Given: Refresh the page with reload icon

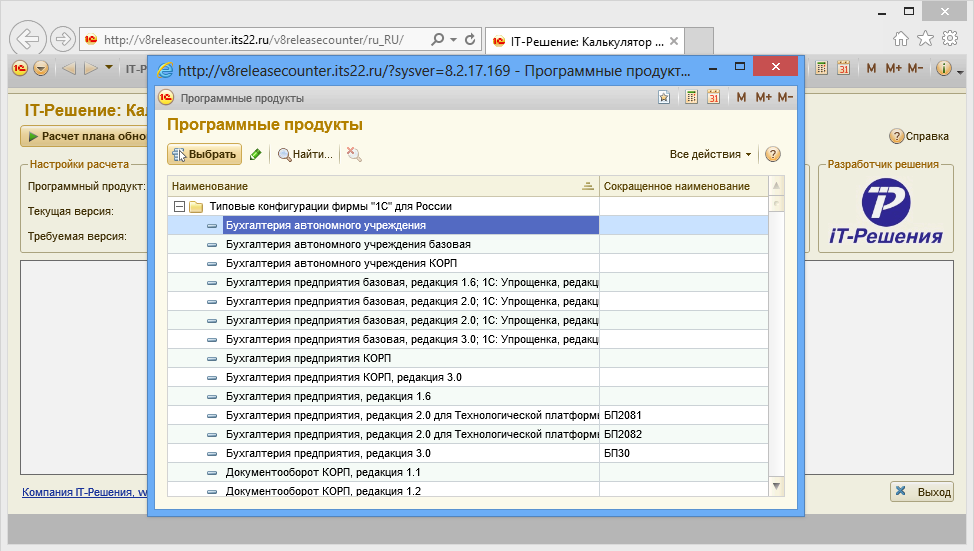Looking at the screenshot, I should tap(470, 39).
